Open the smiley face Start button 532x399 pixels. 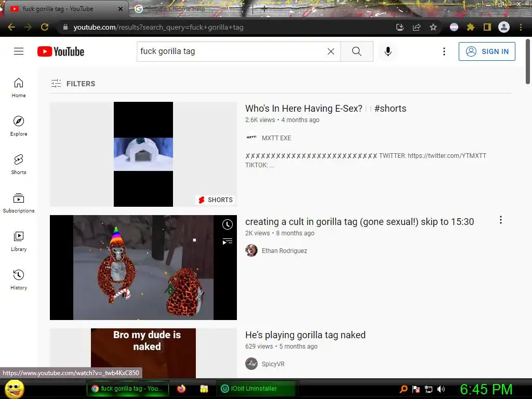point(14,389)
